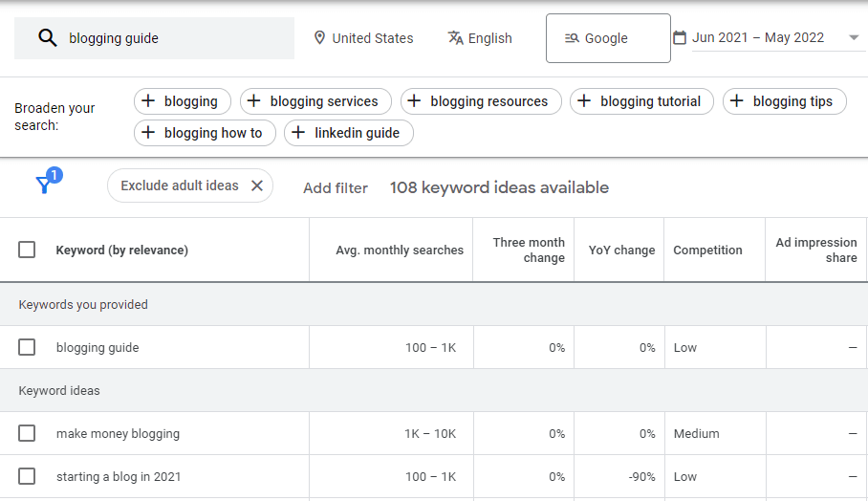Click the language translate icon
Image resolution: width=868 pixels, height=501 pixels.
(x=456, y=37)
